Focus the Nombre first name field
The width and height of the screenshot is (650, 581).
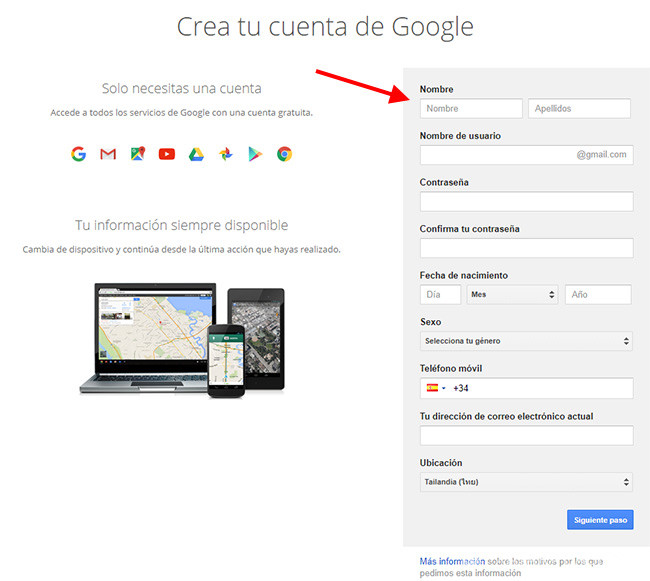tap(471, 109)
